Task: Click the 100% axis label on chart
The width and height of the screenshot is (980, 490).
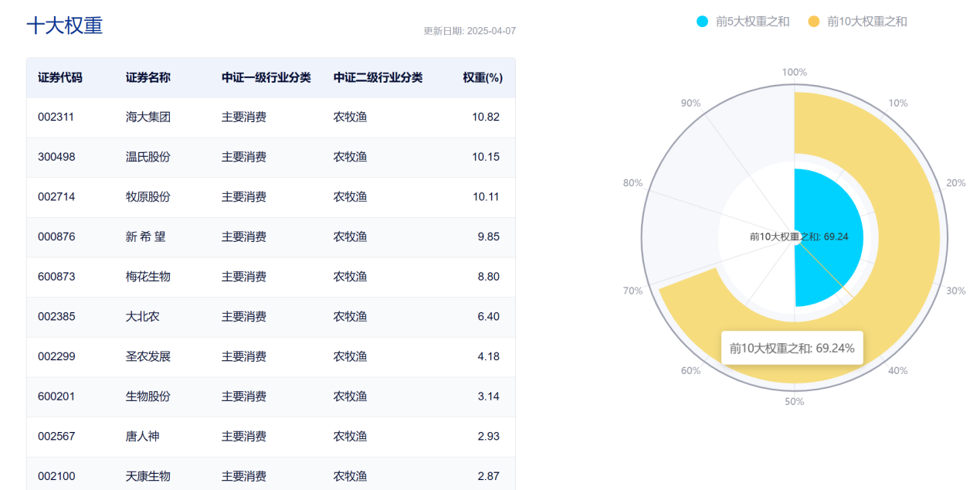Action: click(x=795, y=73)
